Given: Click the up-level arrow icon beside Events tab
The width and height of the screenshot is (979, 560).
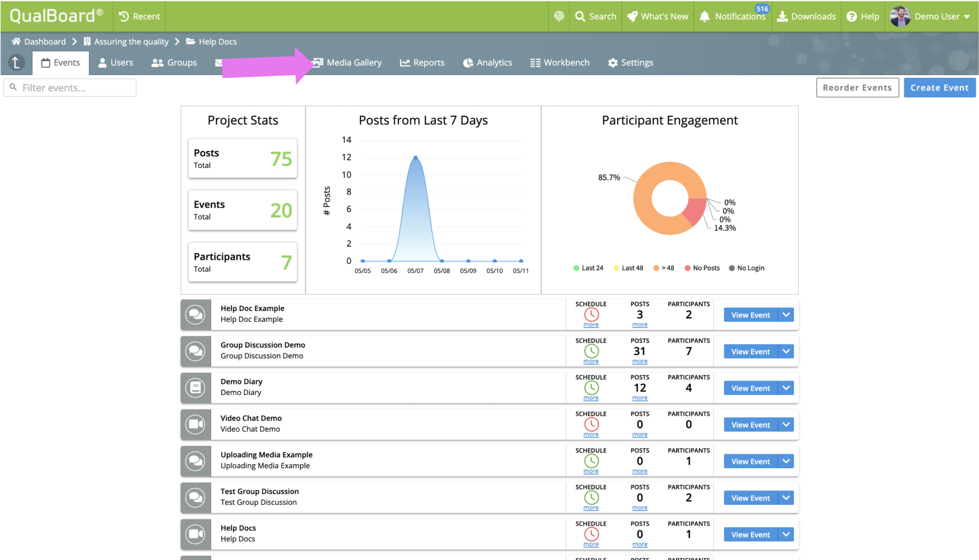Looking at the screenshot, I should (x=16, y=63).
